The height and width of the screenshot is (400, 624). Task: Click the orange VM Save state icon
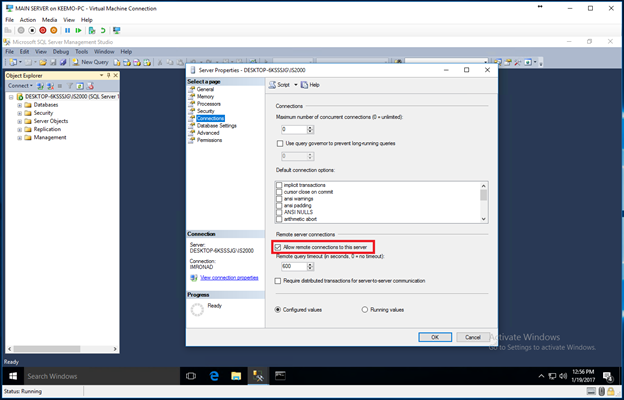pyautogui.click(x=53, y=30)
